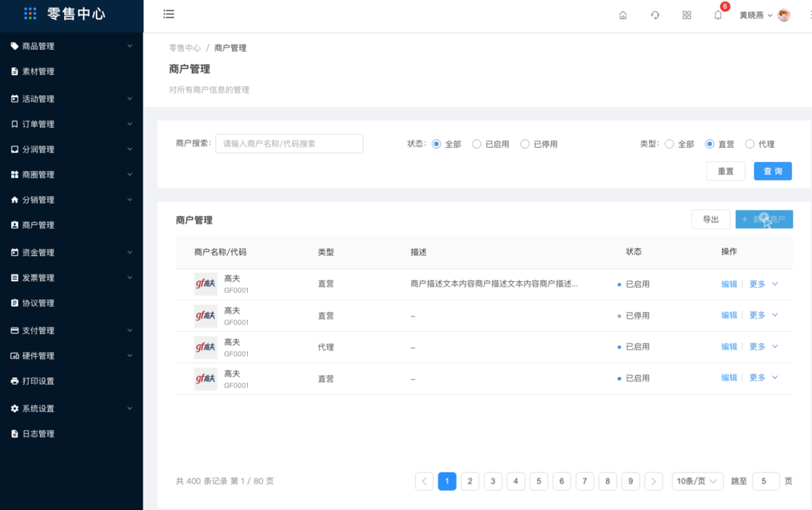Click 编辑 link in the last table row

729,378
